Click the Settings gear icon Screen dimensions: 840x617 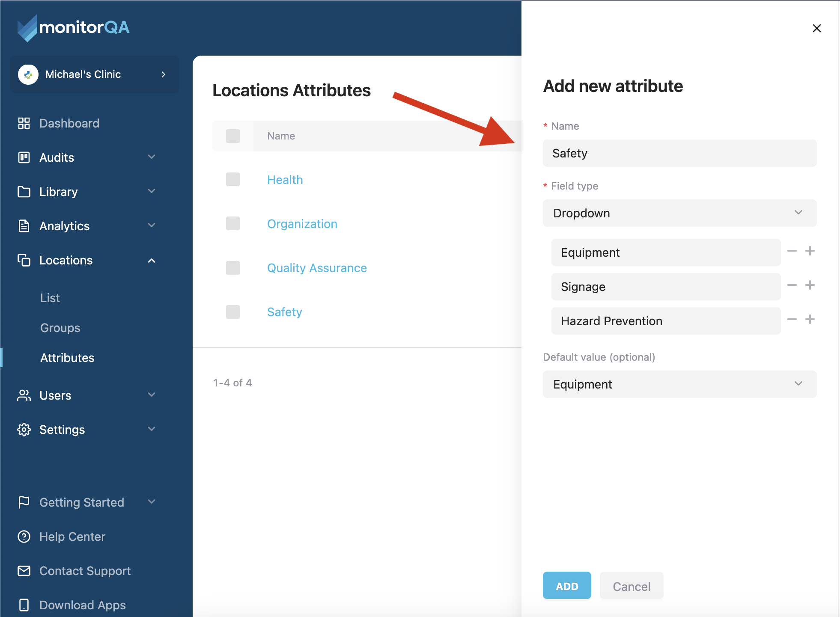pos(24,430)
